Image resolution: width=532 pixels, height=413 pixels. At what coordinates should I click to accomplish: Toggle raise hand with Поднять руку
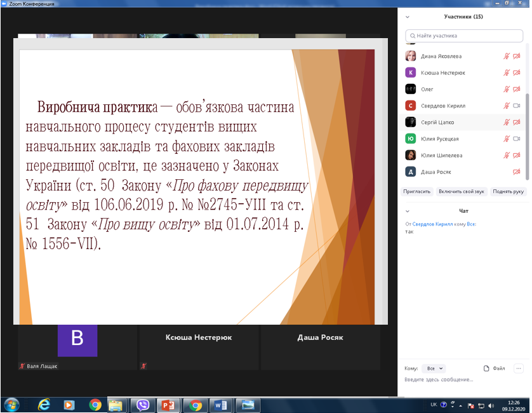pos(508,191)
